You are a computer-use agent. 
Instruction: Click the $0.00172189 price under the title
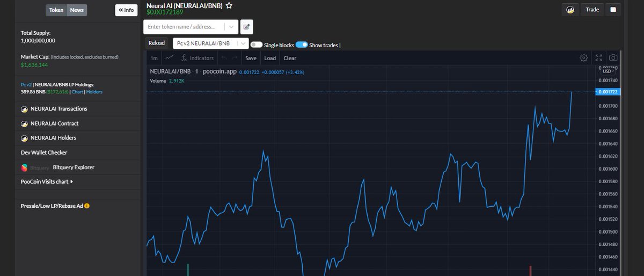[x=165, y=12]
